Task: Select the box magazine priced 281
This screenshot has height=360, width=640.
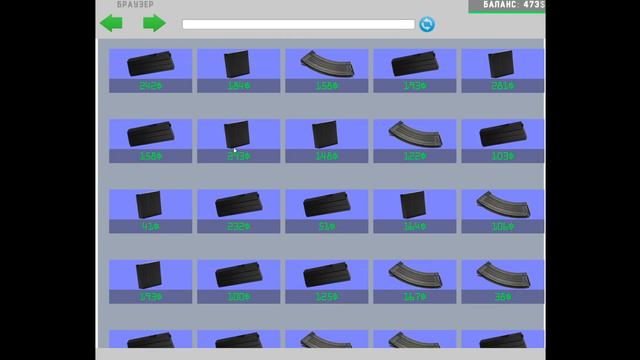Action: [503, 71]
